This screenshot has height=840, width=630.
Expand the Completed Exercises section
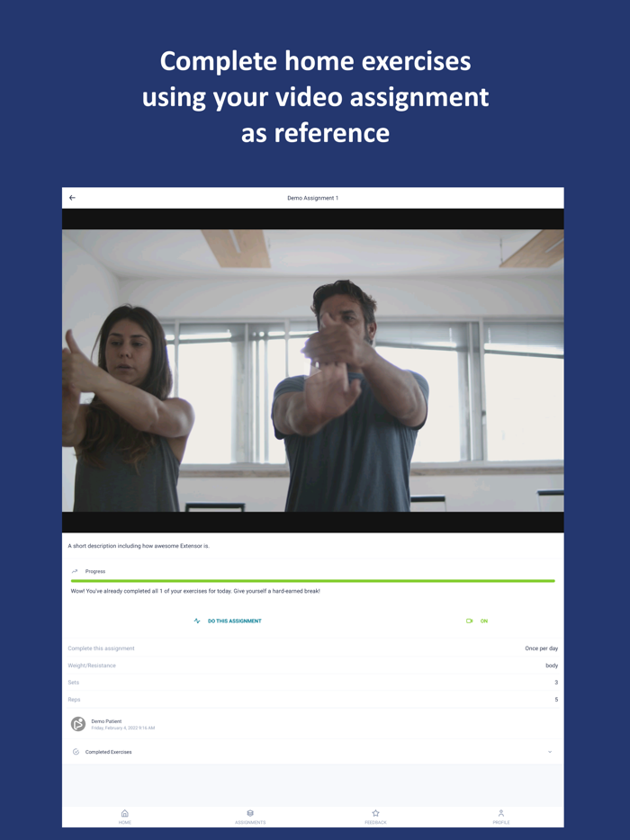point(312,752)
